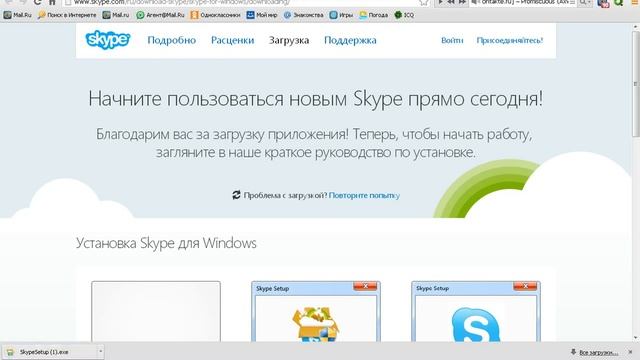Open the Поиск в Интернете bookmark

click(67, 15)
